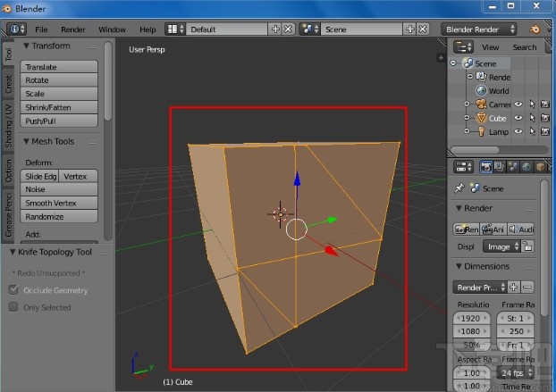Viewport: 556px width, 392px height.
Task: Click the scene browse icon
Action: tap(310, 29)
